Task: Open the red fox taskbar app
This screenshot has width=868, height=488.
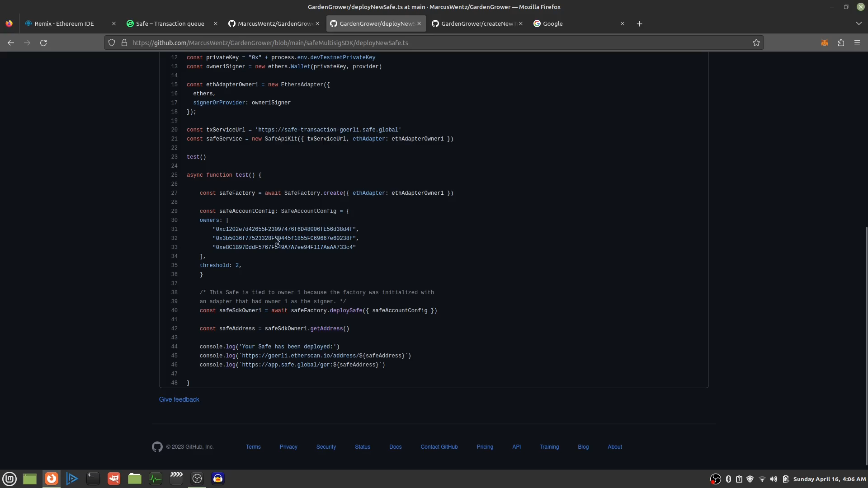Action: coord(114,479)
